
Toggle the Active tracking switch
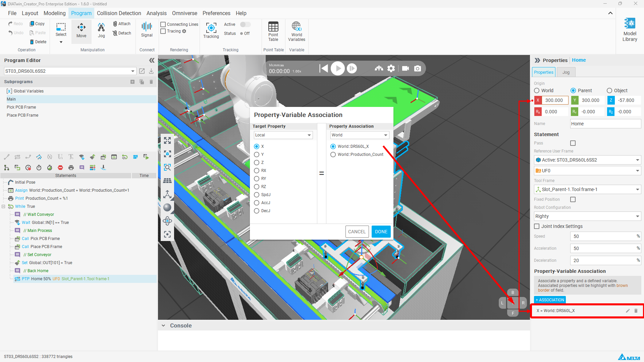[x=245, y=24]
